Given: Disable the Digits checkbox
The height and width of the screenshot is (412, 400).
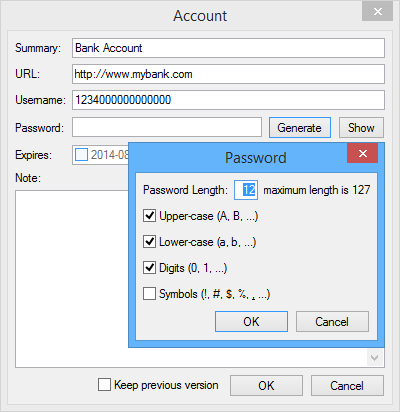Looking at the screenshot, I should (149, 268).
